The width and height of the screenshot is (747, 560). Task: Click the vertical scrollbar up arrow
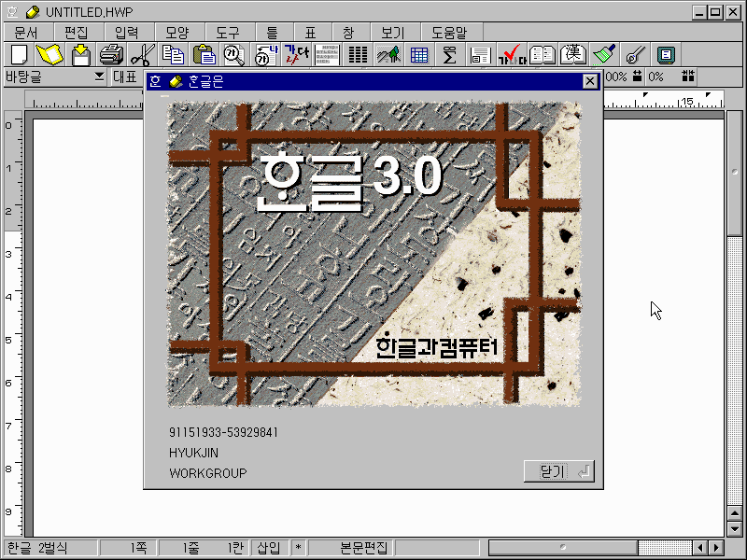click(735, 512)
